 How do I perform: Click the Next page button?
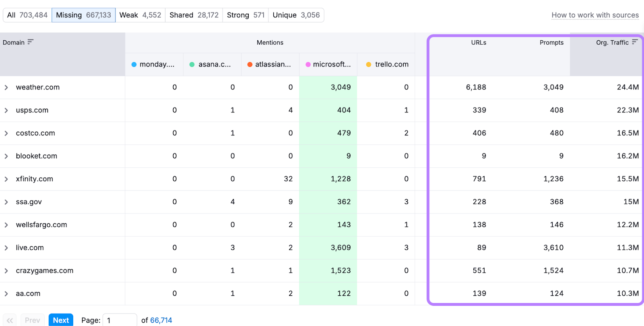[x=61, y=320]
